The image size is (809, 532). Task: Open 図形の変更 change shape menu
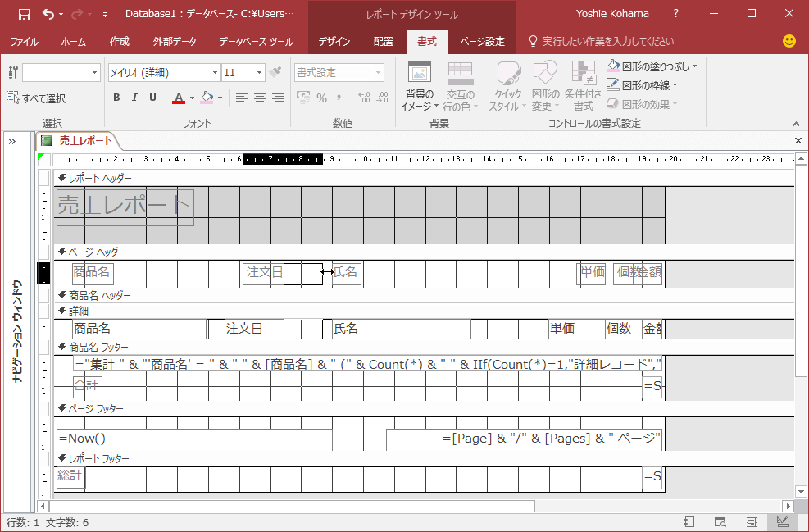pos(545,86)
